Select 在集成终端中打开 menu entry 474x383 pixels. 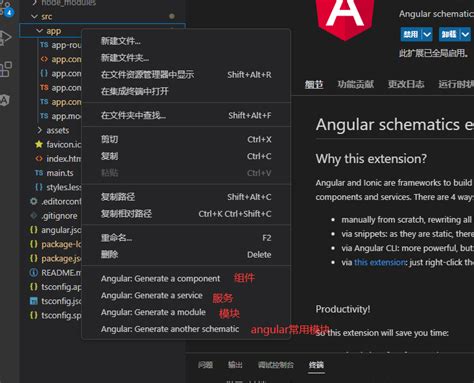pos(186,91)
